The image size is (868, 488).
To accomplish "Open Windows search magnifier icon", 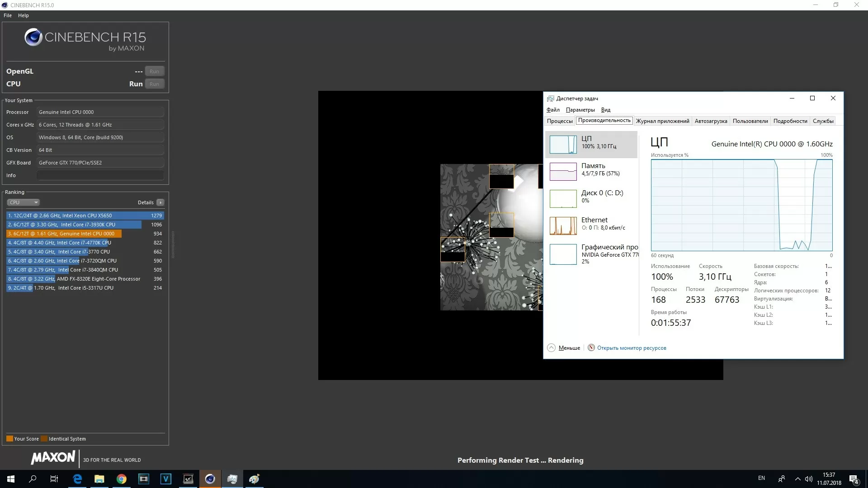I will tap(33, 479).
